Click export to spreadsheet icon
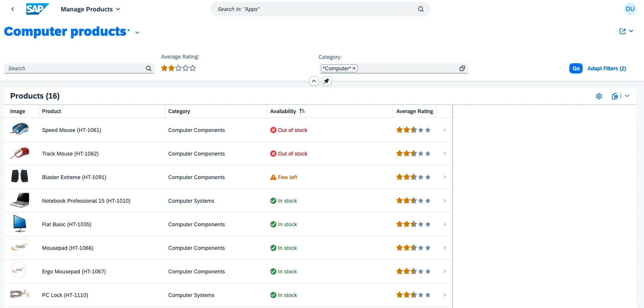The image size is (644, 308). click(615, 96)
